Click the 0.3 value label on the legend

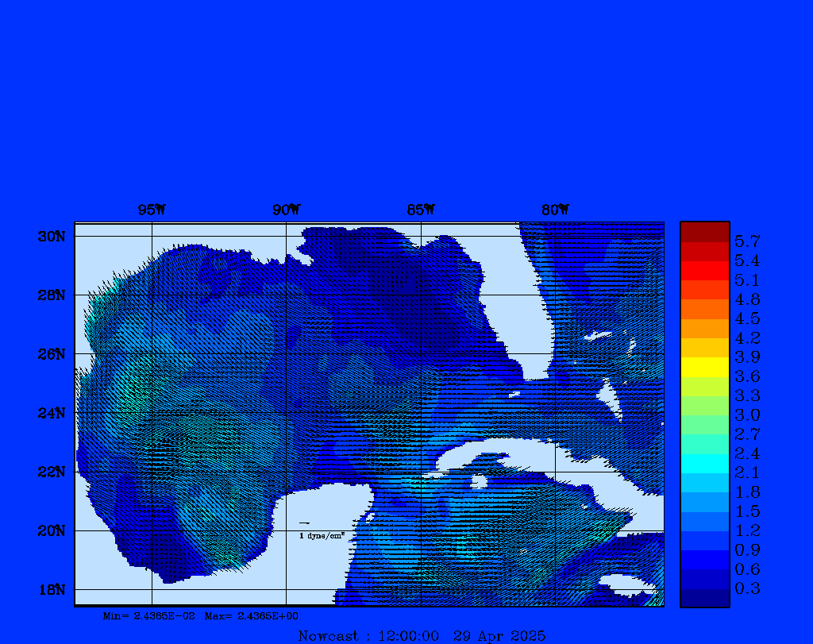tap(747, 588)
